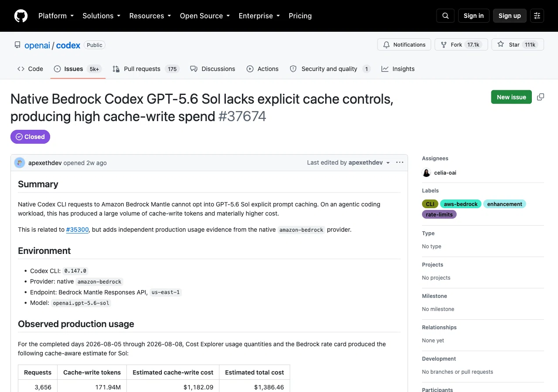The image size is (558, 392).
Task: Go to the GitHub homepage logo
Action: [21, 16]
